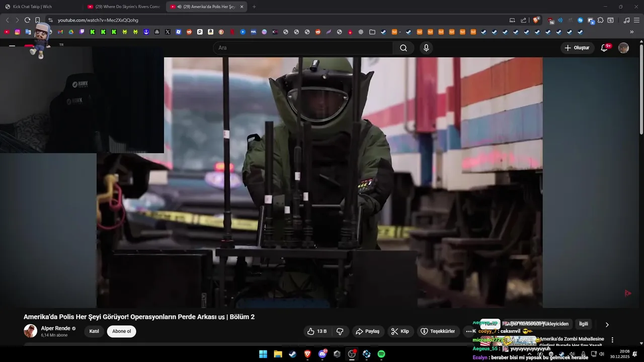Viewport: 644px width, 362px height.
Task: Open the Instagram bookmark
Action: pos(17,32)
